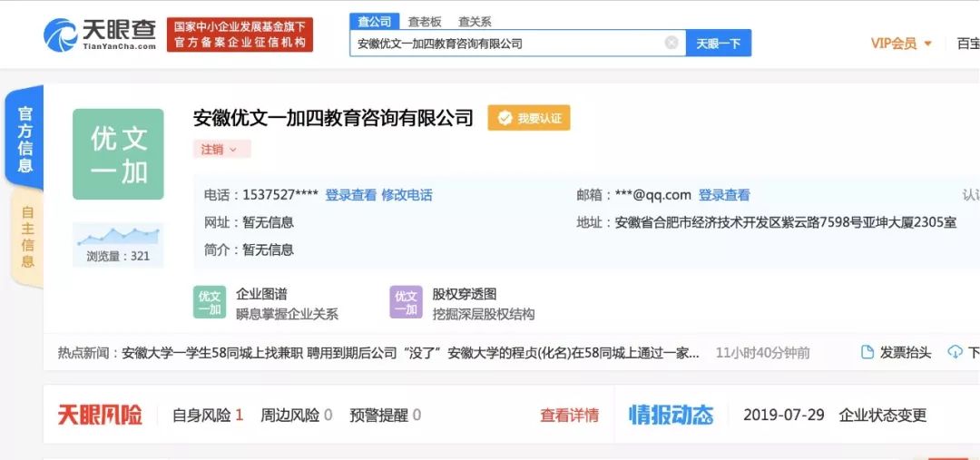
Task: Select the 官方信息 side tab
Action: click(x=25, y=139)
